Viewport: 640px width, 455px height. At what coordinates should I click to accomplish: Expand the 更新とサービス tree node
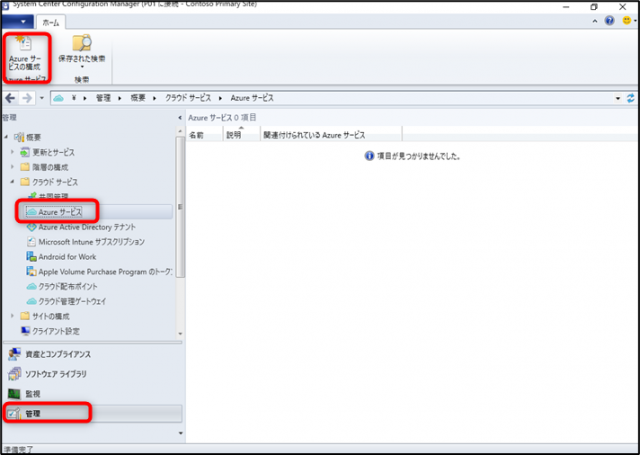[12, 152]
